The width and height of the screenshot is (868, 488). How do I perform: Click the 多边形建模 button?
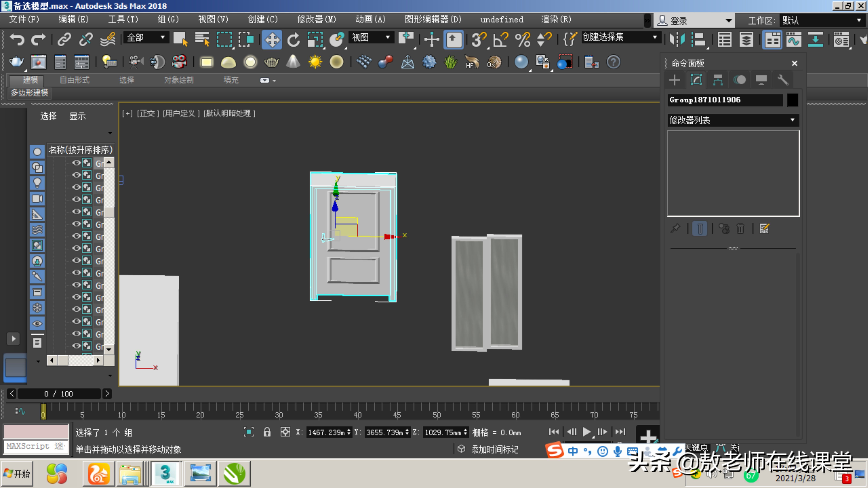pos(29,93)
